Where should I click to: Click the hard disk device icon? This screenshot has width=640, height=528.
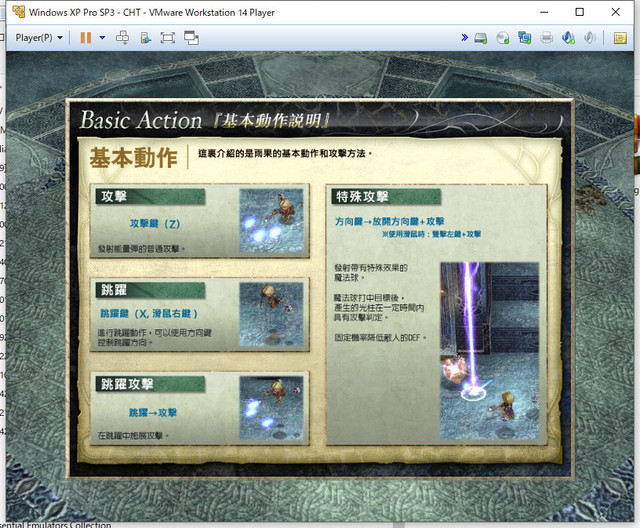481,38
